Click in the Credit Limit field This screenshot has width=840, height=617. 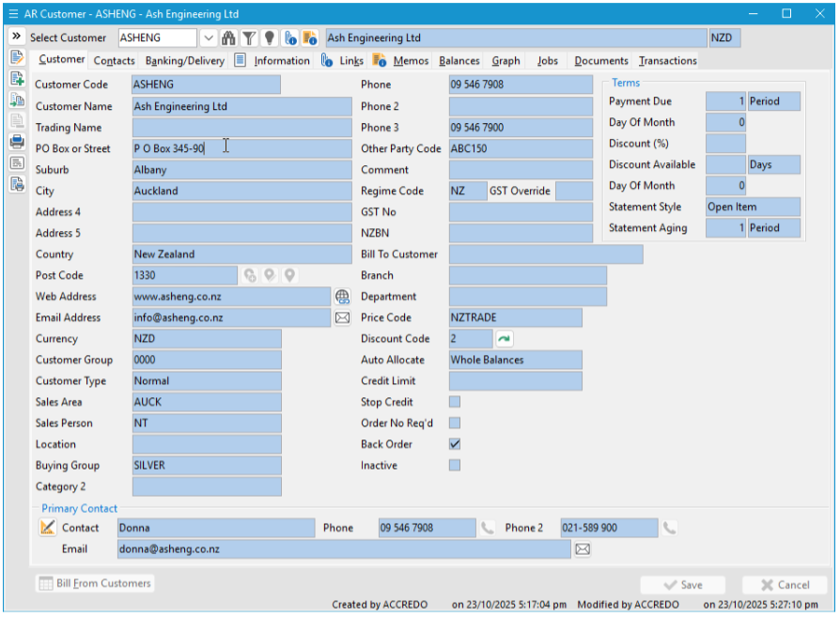(x=515, y=380)
